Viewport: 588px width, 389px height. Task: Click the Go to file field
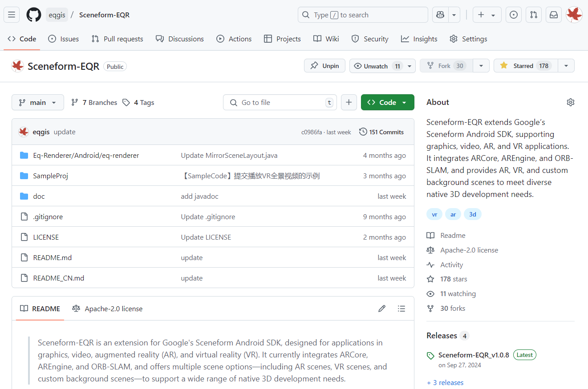pos(280,102)
